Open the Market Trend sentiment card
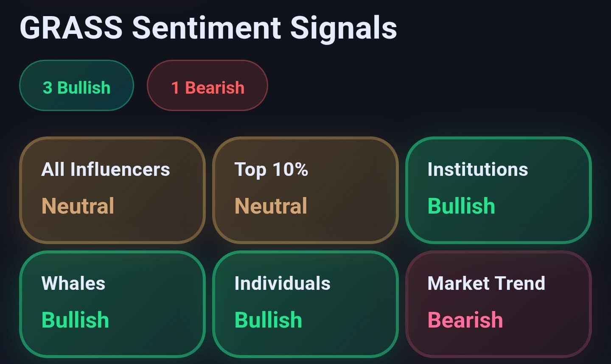611x364 pixels. [x=499, y=304]
